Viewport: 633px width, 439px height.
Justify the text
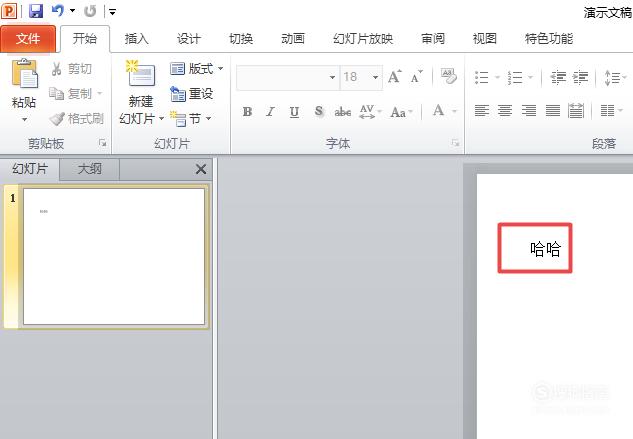pos(553,111)
